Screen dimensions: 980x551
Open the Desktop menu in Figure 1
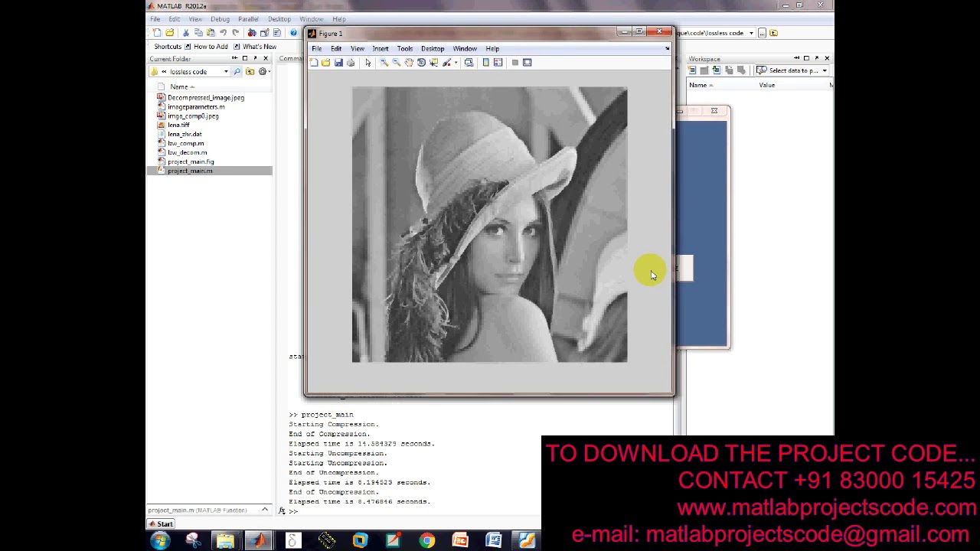point(433,49)
